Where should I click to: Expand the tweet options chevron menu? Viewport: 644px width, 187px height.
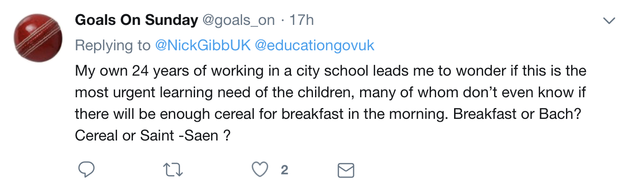(x=609, y=21)
